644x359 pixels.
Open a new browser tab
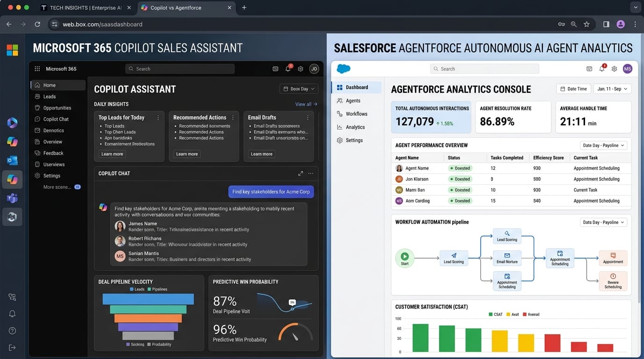[244, 8]
